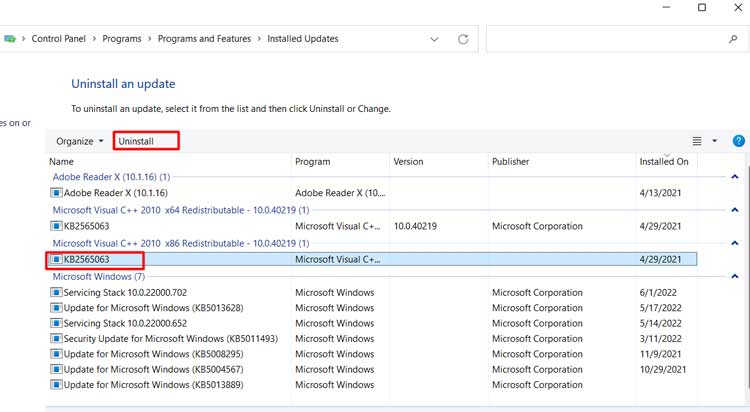Viewport: 750px width, 412px height.
Task: Click Programs in breadcrumb path
Action: tap(121, 39)
